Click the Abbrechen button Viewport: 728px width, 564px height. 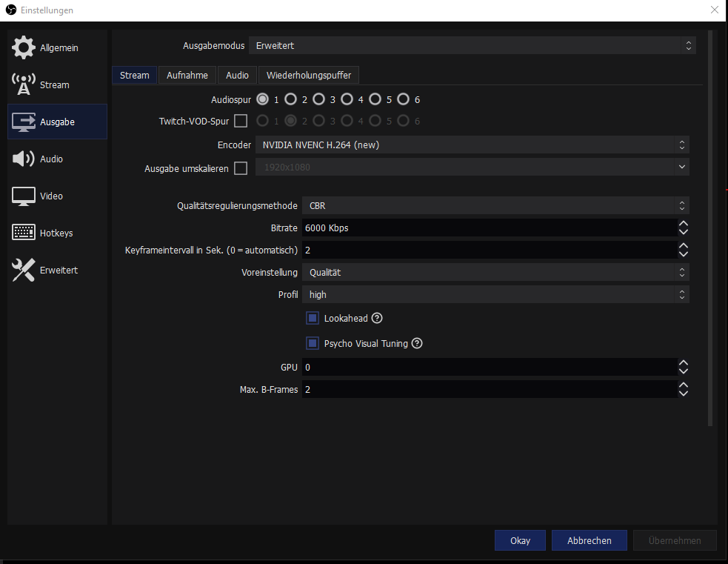(x=590, y=540)
